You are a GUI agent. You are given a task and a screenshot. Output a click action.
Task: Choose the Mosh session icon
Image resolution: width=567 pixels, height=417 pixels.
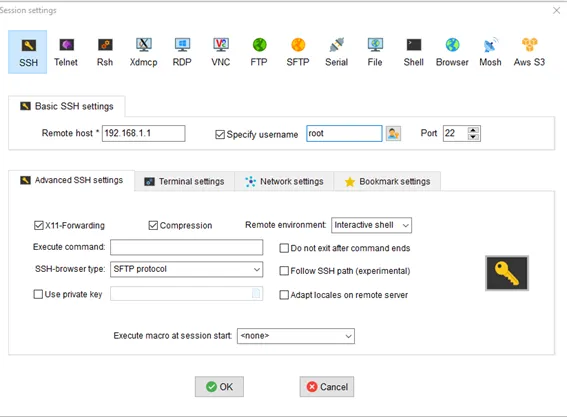click(x=490, y=52)
